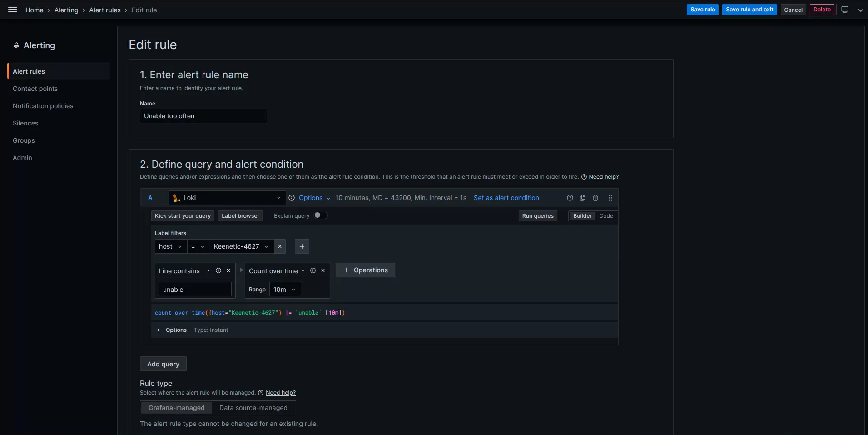868x435 pixels.
Task: Open the equals operator dropdown
Action: (x=198, y=246)
